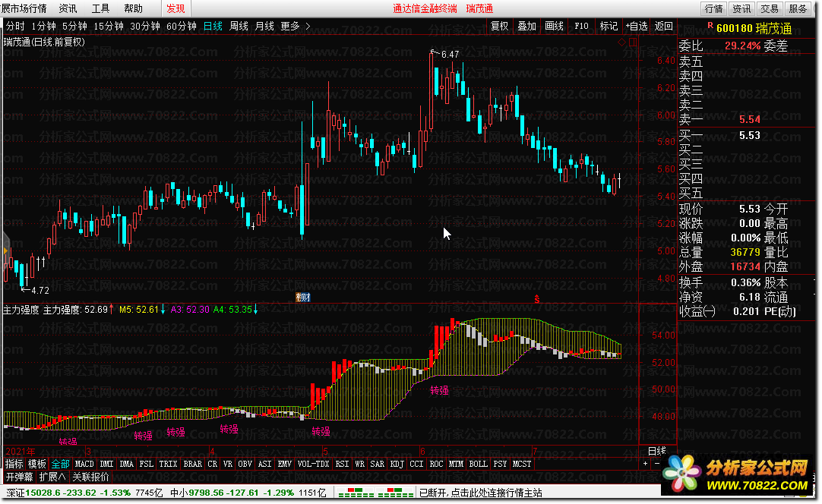Click stock title 600180 瑞茂通
This screenshot has height=504, width=822.
pos(754,28)
